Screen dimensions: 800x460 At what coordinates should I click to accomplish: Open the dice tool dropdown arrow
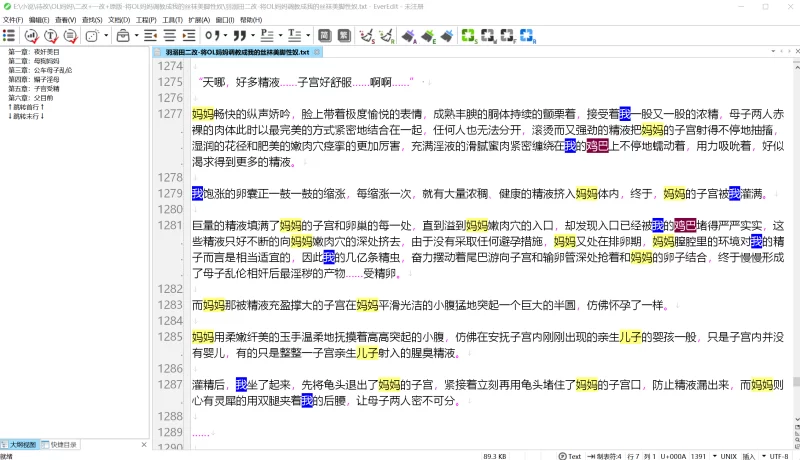[106, 35]
